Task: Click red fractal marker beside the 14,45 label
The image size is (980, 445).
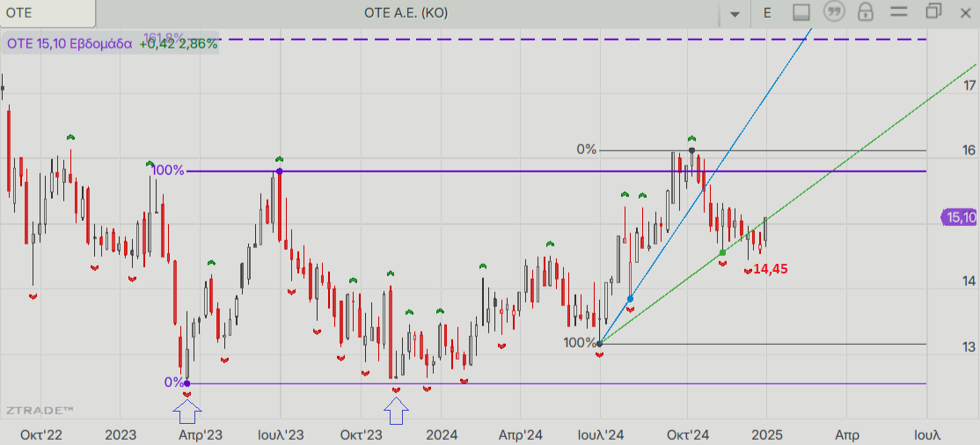Action: [748, 271]
